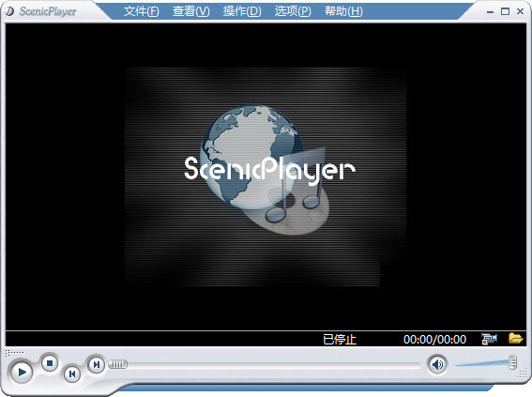Click the 已停止 status text

point(340,340)
